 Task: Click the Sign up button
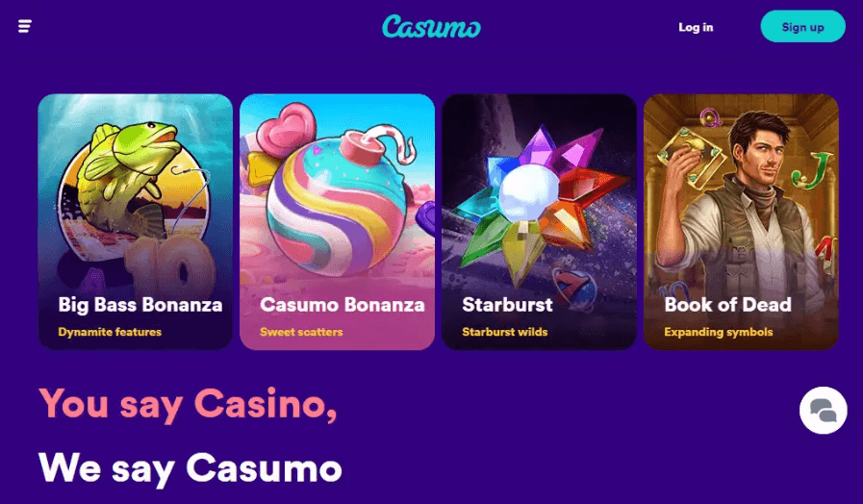pos(802,26)
